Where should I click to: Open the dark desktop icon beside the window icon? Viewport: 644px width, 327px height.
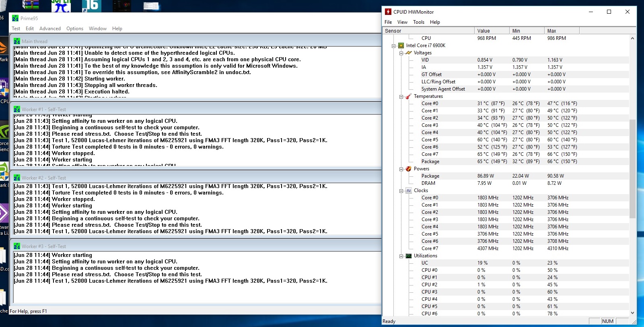pyautogui.click(x=121, y=6)
